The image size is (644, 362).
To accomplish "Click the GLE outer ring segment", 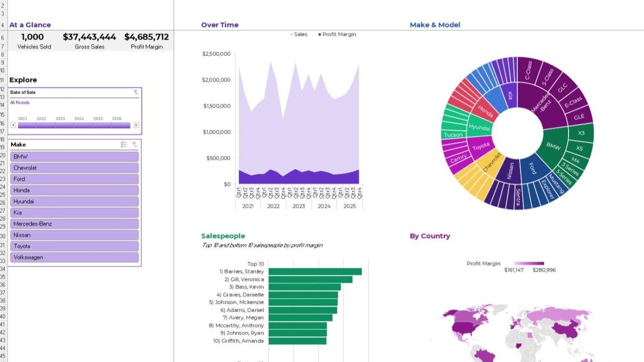I will click(579, 117).
